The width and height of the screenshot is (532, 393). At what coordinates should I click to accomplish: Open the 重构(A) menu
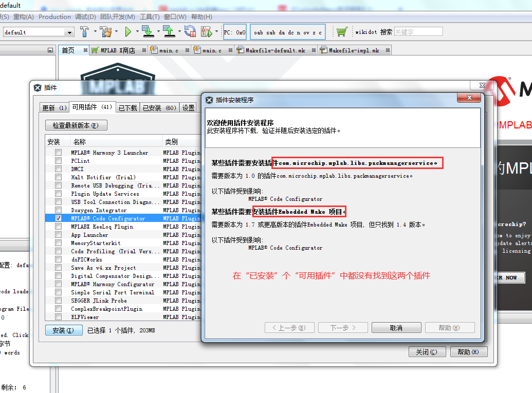24,16
